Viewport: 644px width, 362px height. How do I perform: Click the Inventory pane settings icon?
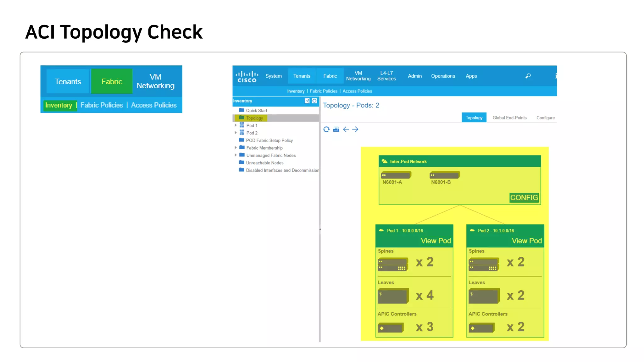tap(314, 101)
